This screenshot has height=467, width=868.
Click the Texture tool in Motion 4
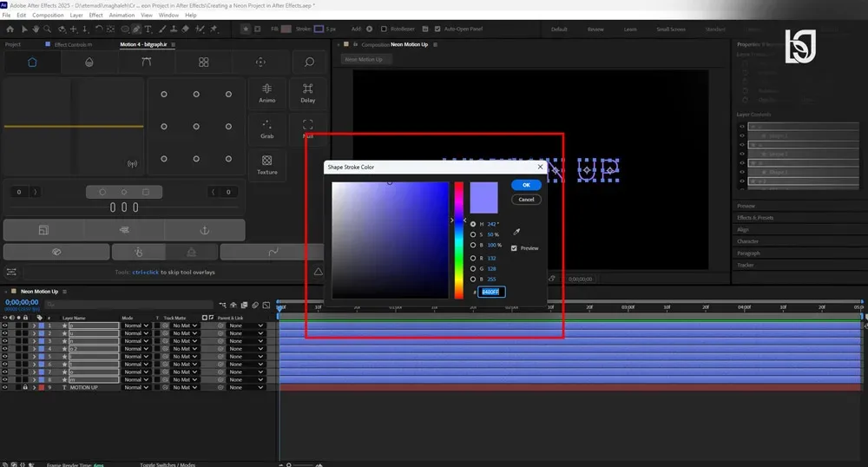tap(266, 165)
